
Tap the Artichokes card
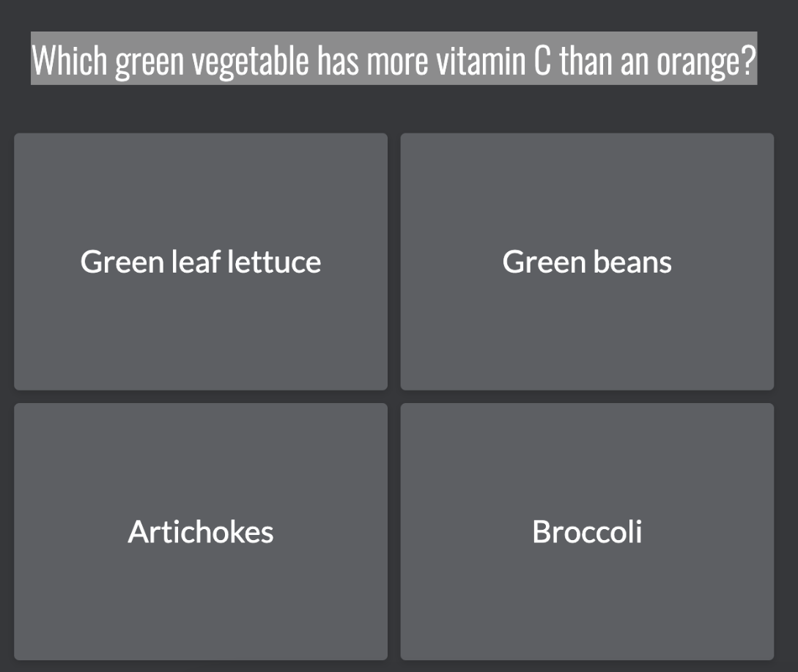click(201, 531)
